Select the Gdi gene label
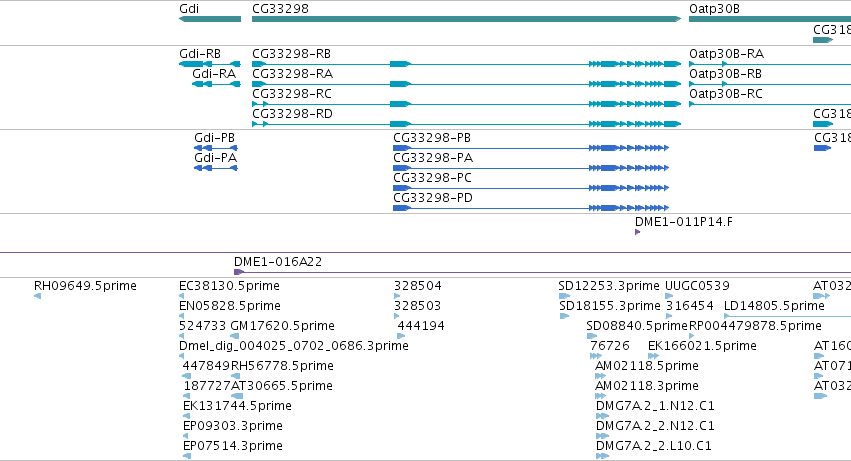 tap(189, 9)
